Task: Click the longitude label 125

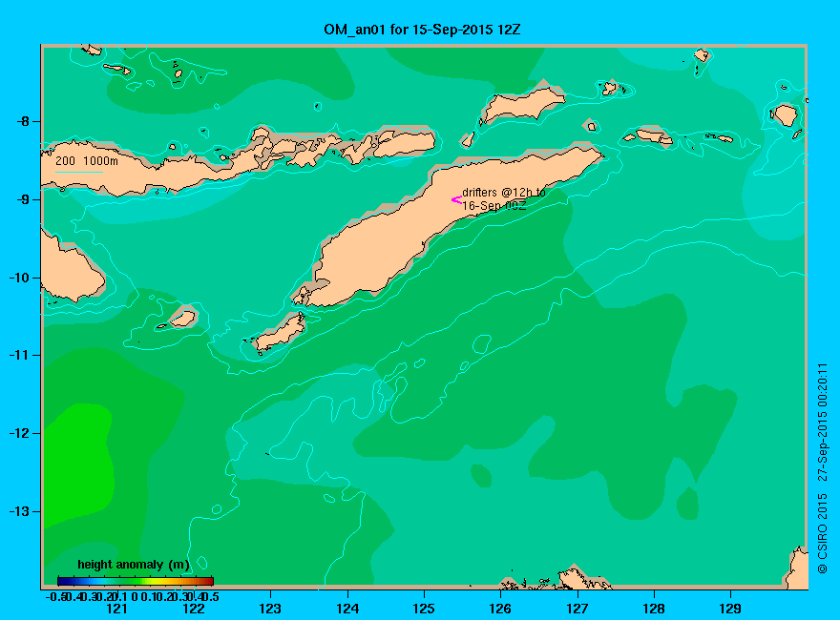Action: tap(424, 609)
